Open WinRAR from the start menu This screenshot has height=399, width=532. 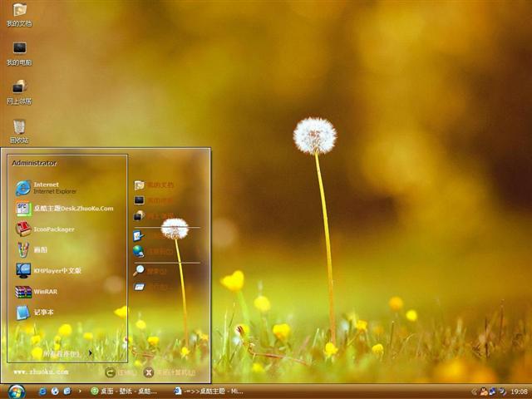pyautogui.click(x=37, y=292)
